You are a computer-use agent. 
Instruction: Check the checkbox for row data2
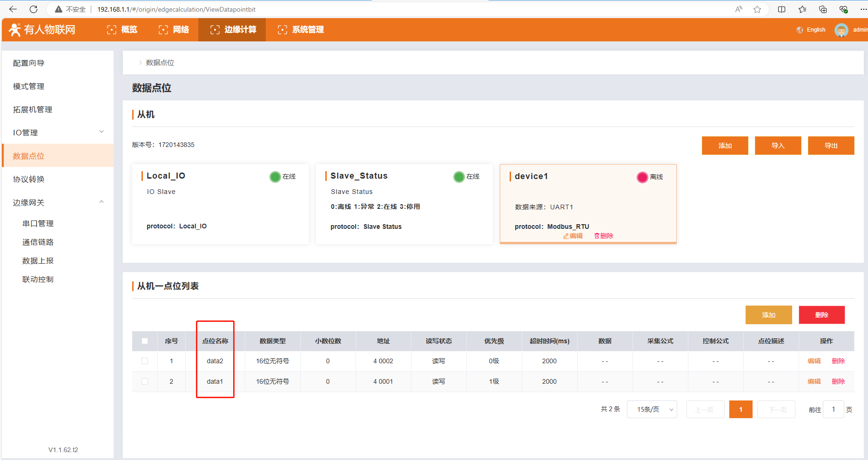click(145, 361)
